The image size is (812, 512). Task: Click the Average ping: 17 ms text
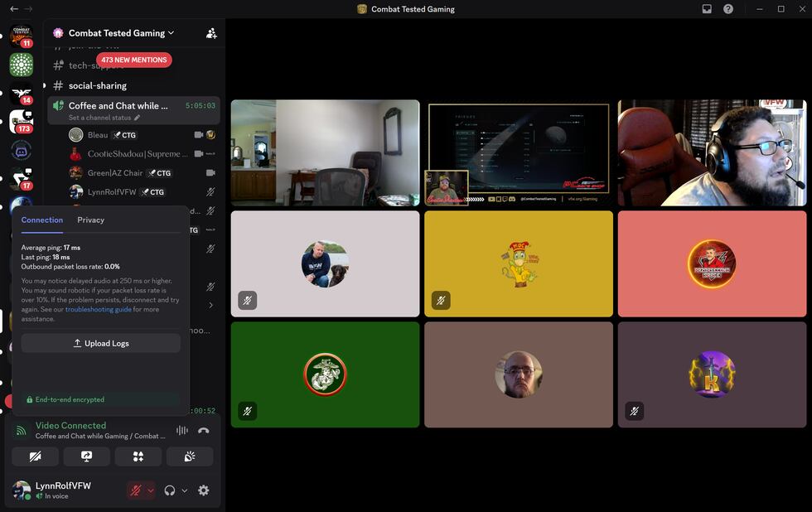(x=51, y=248)
